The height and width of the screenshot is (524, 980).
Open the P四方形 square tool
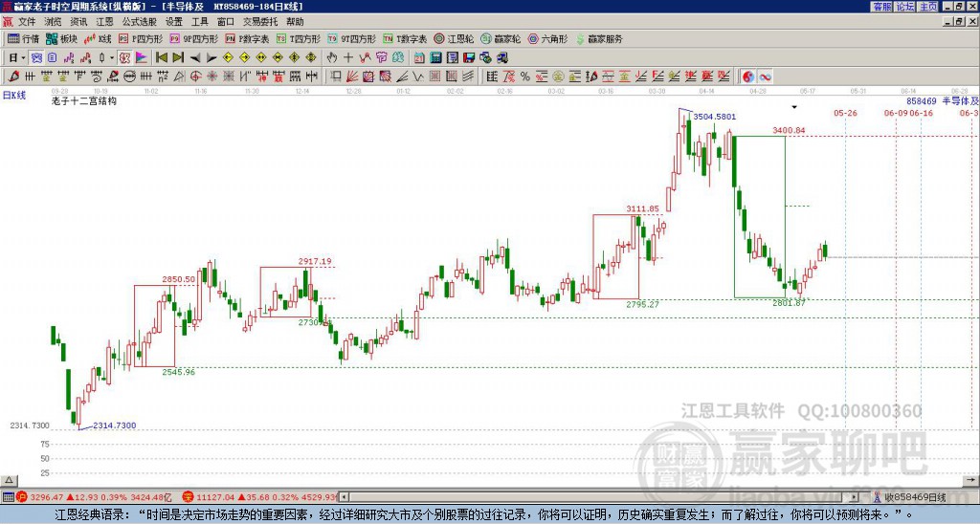141,38
